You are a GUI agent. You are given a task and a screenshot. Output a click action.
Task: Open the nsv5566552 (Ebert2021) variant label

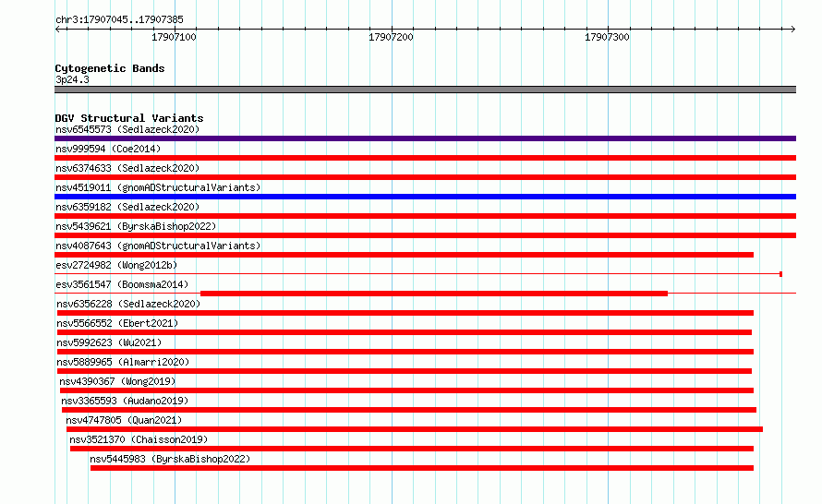click(x=117, y=323)
